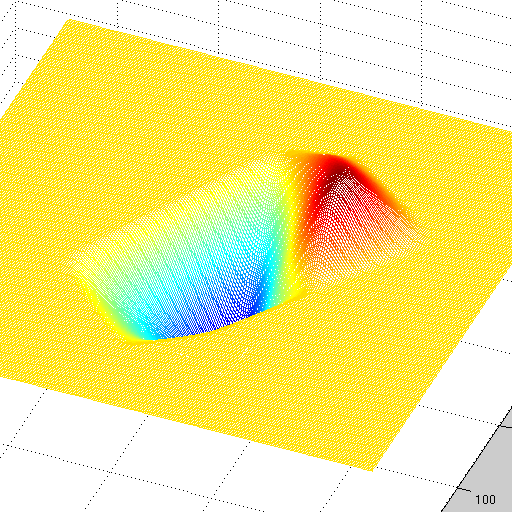Screen dimensions: 512x512
Task: Click the black diagonal axis line
Action: point(477,460)
